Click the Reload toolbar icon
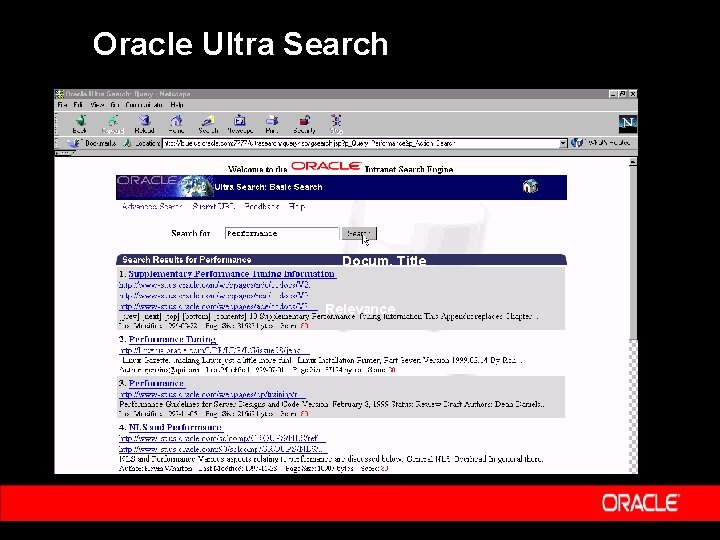 tap(144, 121)
